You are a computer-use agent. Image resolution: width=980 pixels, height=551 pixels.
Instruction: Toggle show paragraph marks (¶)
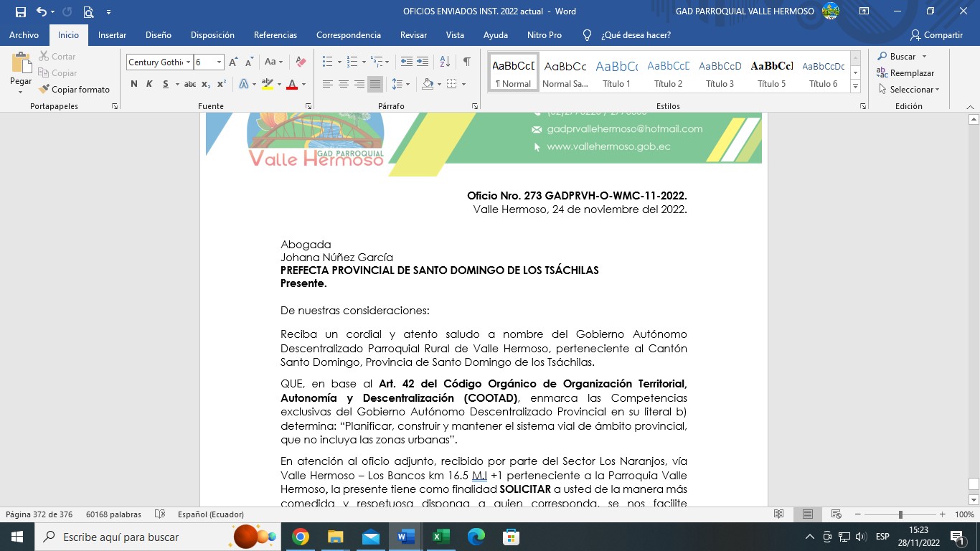click(x=466, y=62)
